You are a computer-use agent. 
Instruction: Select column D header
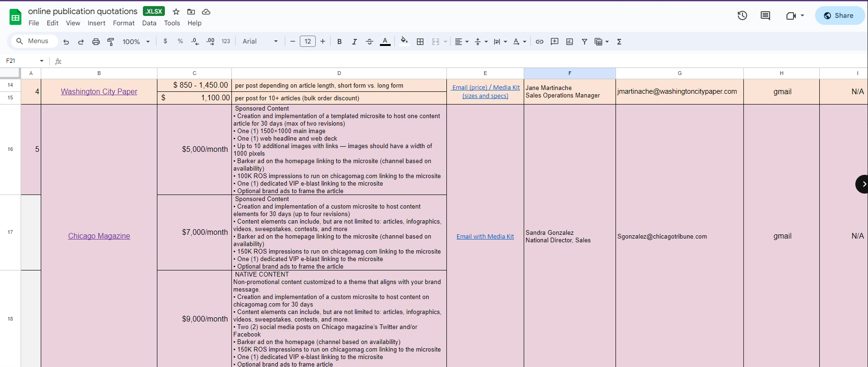[339, 73]
